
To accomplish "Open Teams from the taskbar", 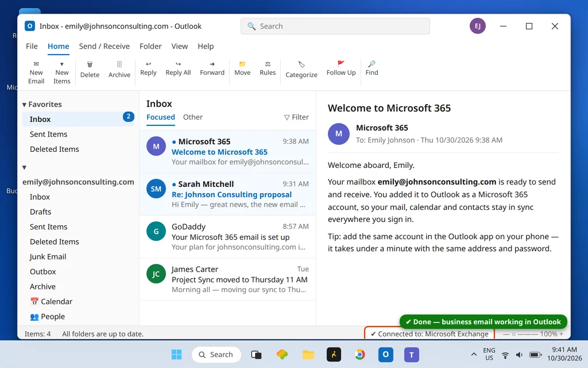I will (411, 354).
